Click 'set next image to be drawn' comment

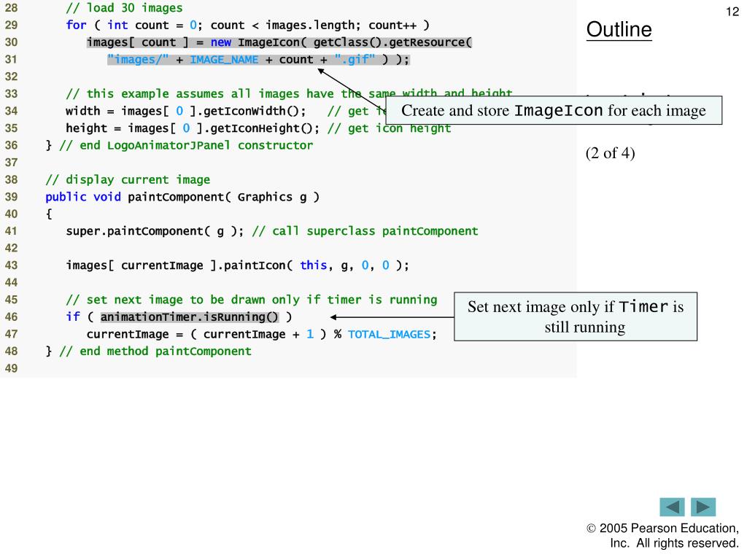(x=252, y=300)
